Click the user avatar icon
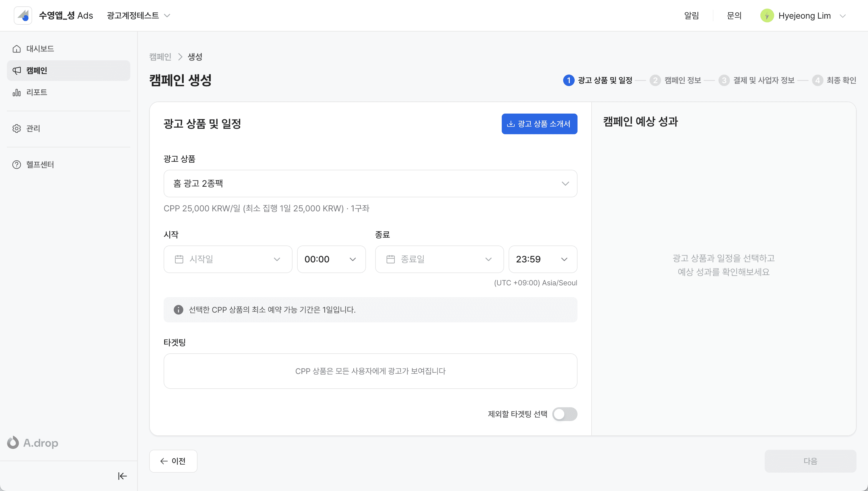This screenshot has width=868, height=491. click(767, 15)
